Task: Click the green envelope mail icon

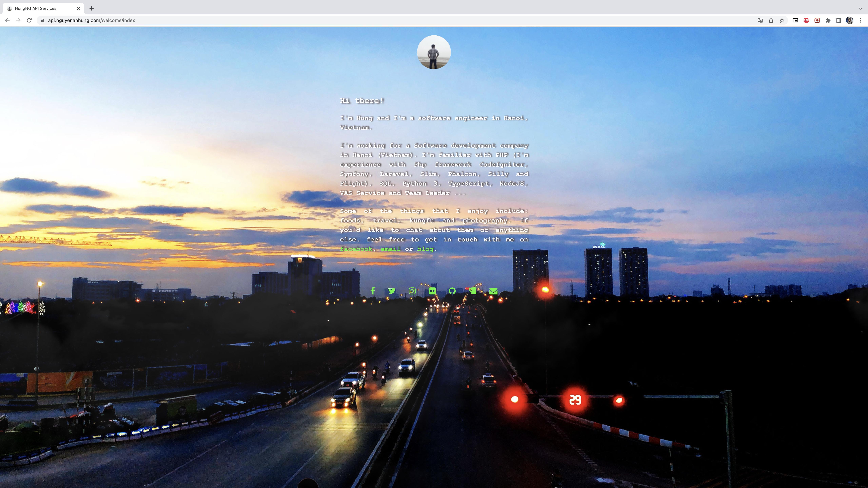Action: tap(493, 291)
